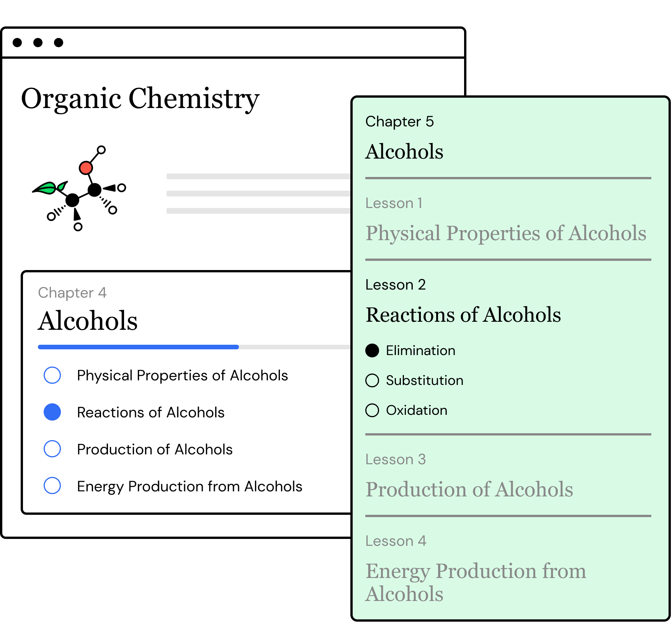Open the Chapter 5 Alcohols heading
The width and height of the screenshot is (672, 632).
pos(404,151)
